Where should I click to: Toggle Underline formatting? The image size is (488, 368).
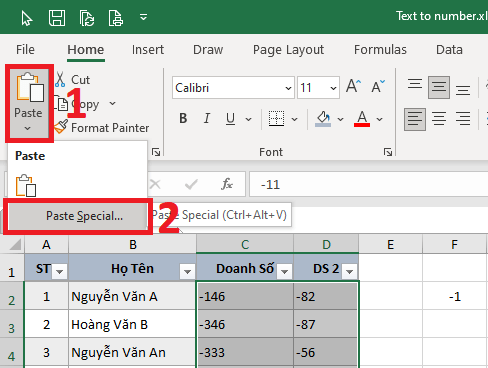click(x=230, y=118)
